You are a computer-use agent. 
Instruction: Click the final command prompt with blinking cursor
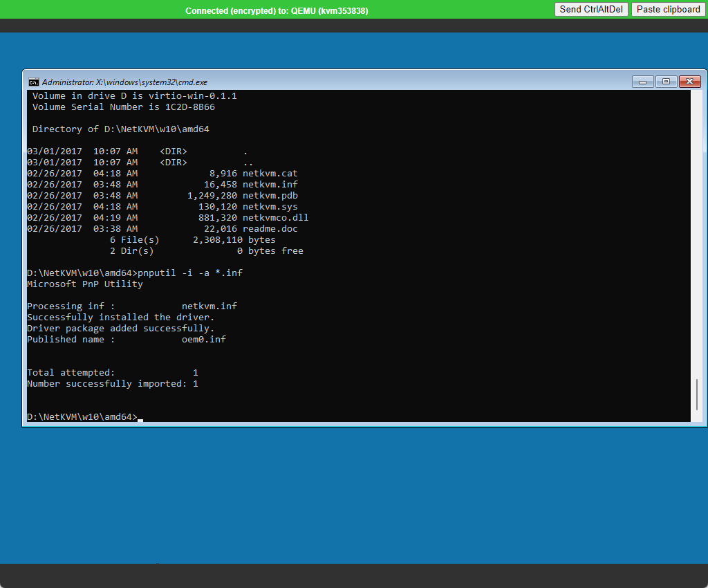coord(85,417)
